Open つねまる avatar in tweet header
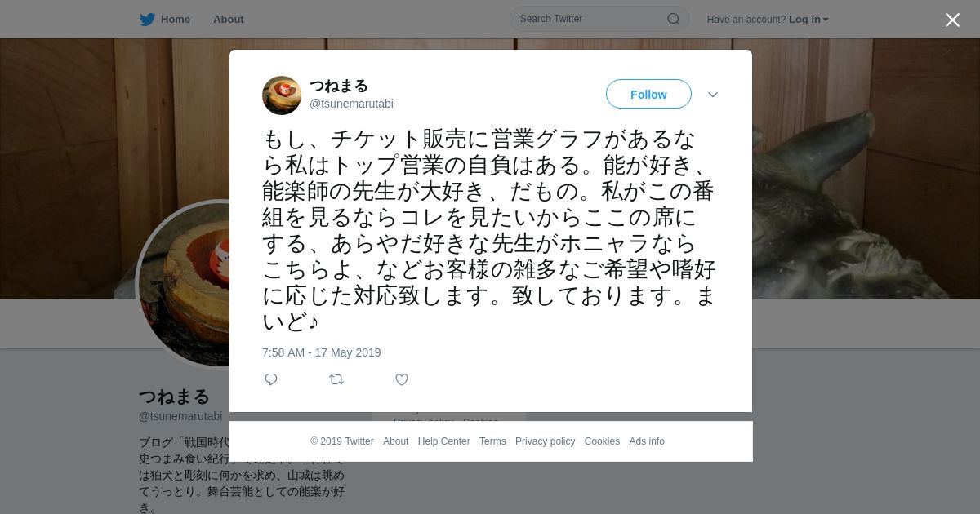Viewport: 980px width, 514px height. click(282, 95)
